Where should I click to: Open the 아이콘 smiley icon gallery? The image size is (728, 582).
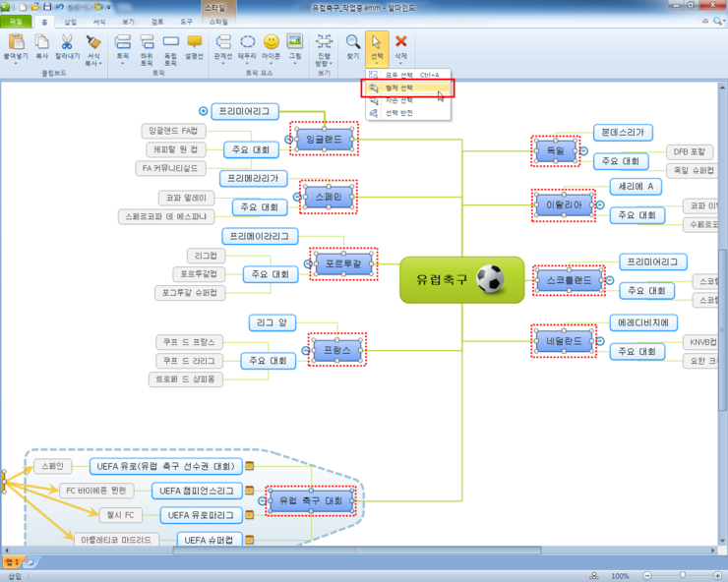coord(272,44)
